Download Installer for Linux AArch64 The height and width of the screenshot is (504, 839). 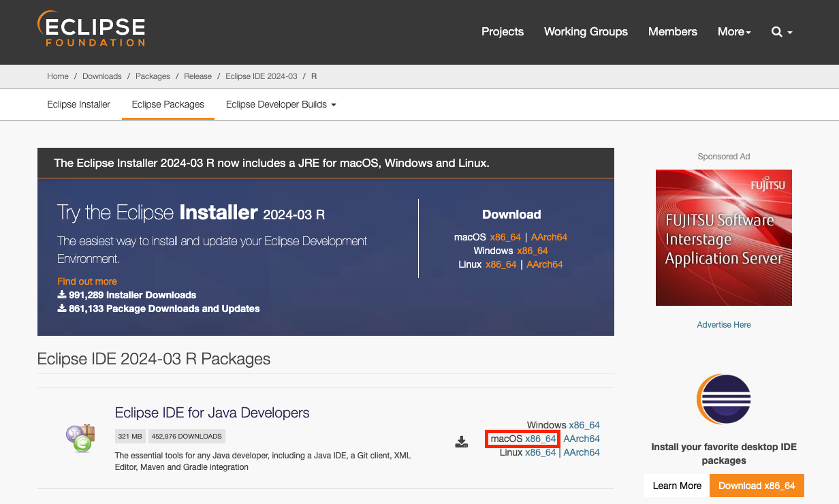(x=545, y=264)
